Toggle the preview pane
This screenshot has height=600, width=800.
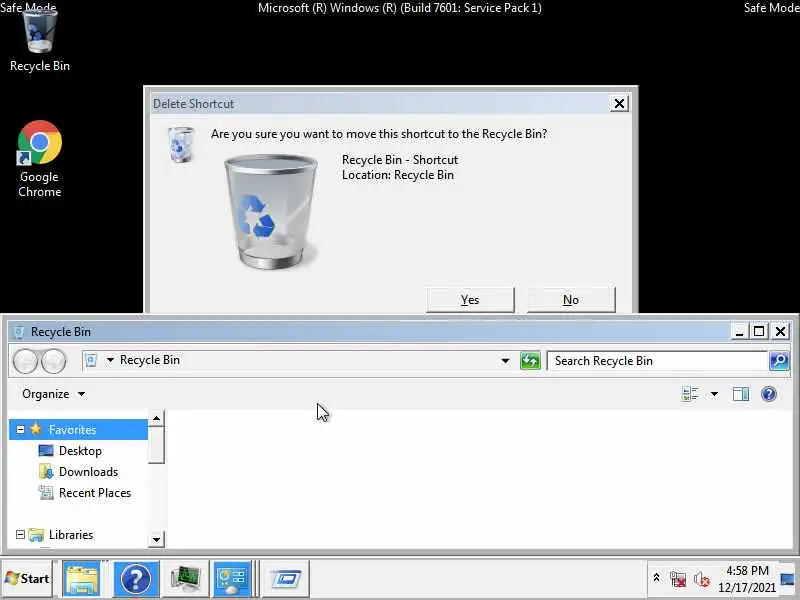(x=741, y=394)
